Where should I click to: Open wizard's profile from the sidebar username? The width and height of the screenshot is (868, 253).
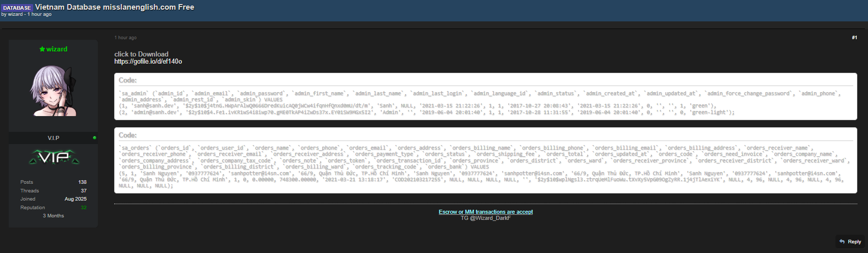57,49
